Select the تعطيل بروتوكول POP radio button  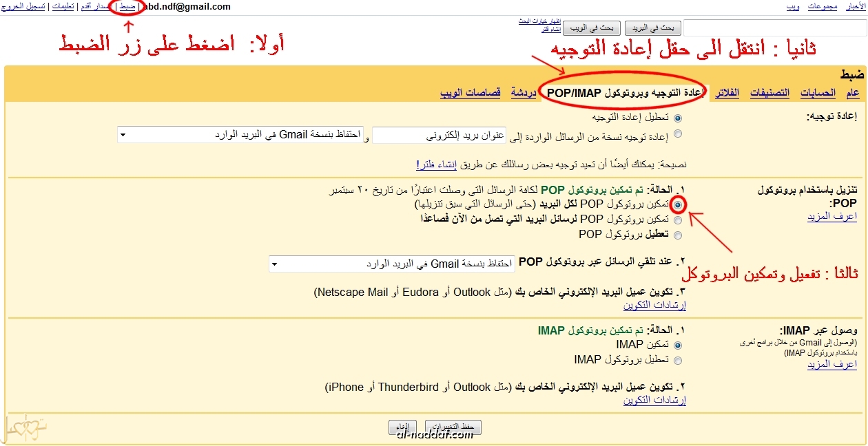coord(678,235)
